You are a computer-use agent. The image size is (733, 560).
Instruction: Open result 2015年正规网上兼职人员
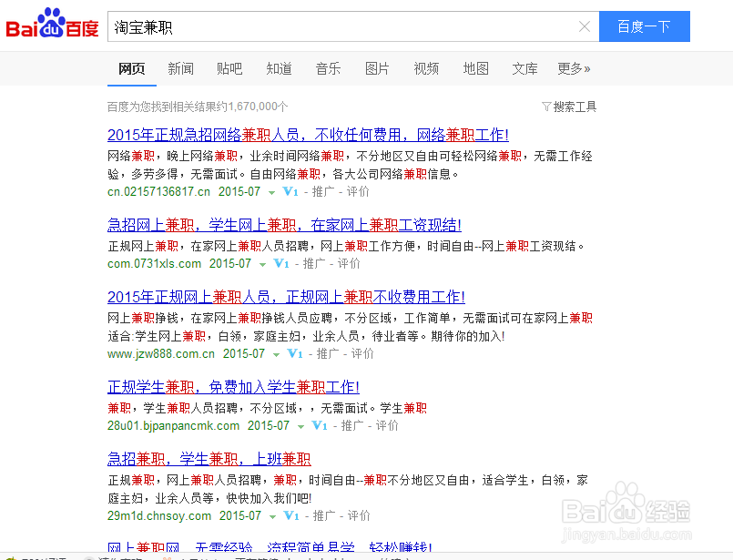coord(286,297)
